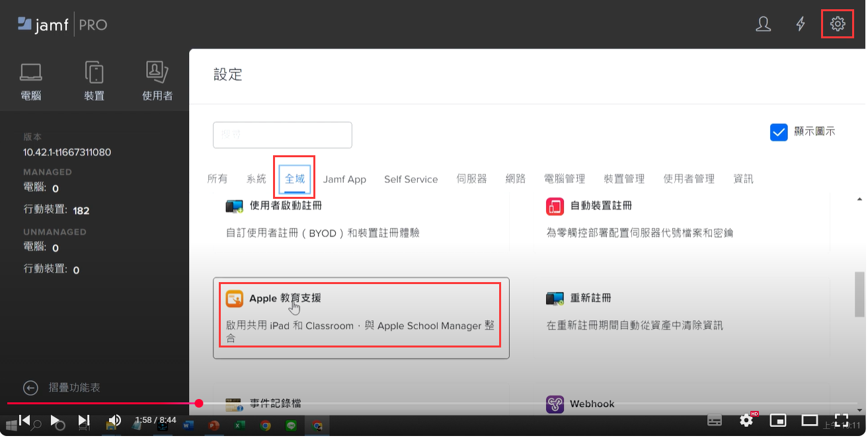Switch to the 使用者管理 tab

(x=690, y=179)
